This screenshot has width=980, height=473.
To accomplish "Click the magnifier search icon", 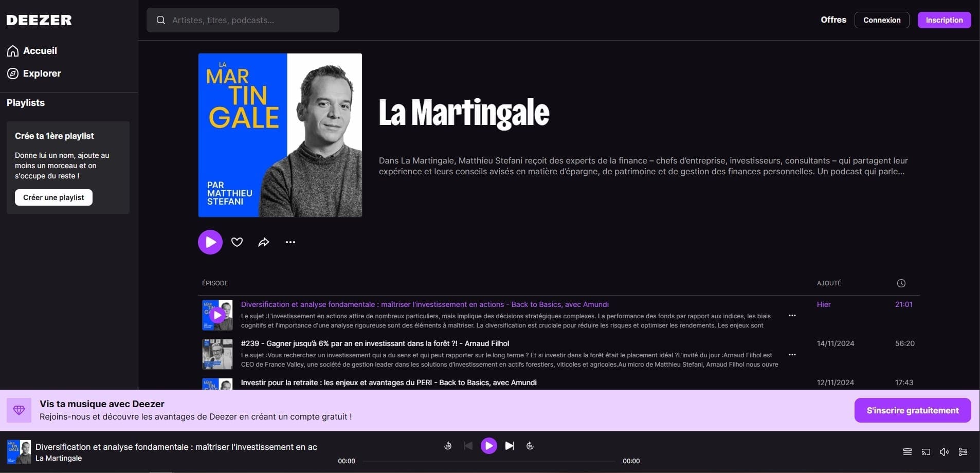I will [161, 20].
